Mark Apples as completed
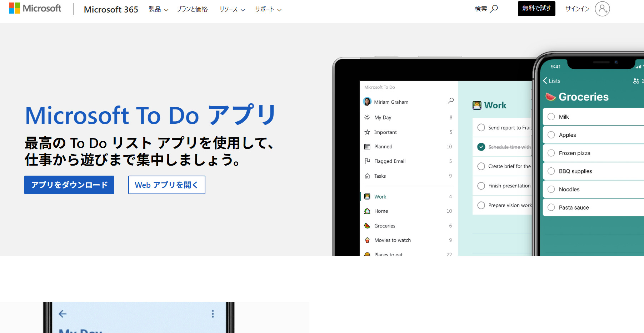The image size is (644, 333). coord(551,135)
